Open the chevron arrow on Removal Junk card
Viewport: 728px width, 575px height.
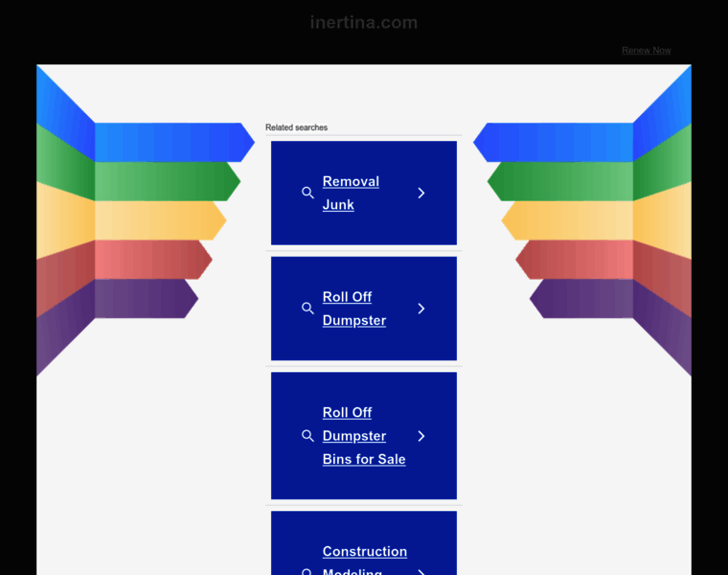421,193
